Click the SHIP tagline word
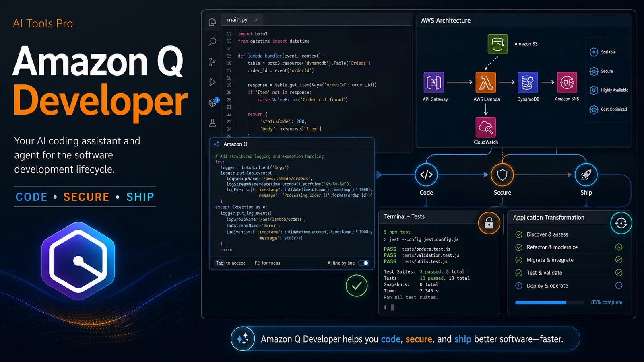This screenshot has width=644, height=362. coord(140,197)
